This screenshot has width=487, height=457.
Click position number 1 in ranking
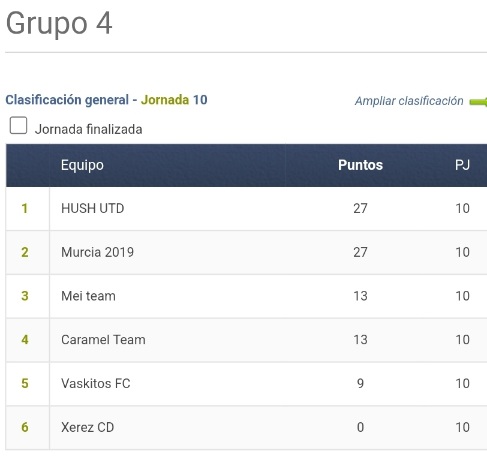click(x=25, y=208)
